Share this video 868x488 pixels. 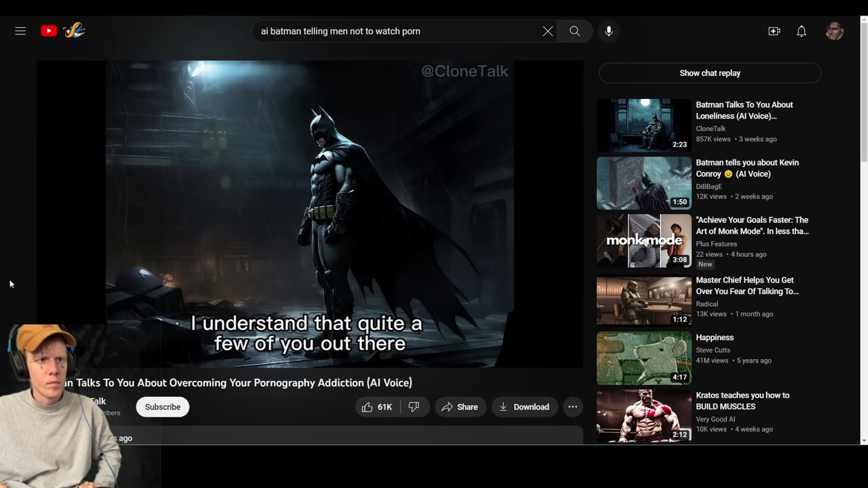click(x=460, y=407)
